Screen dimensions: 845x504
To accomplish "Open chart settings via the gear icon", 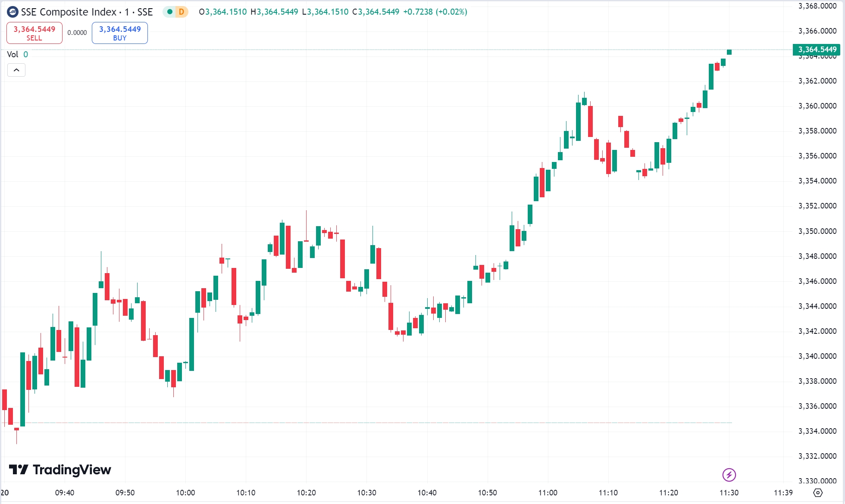I will coord(818,492).
